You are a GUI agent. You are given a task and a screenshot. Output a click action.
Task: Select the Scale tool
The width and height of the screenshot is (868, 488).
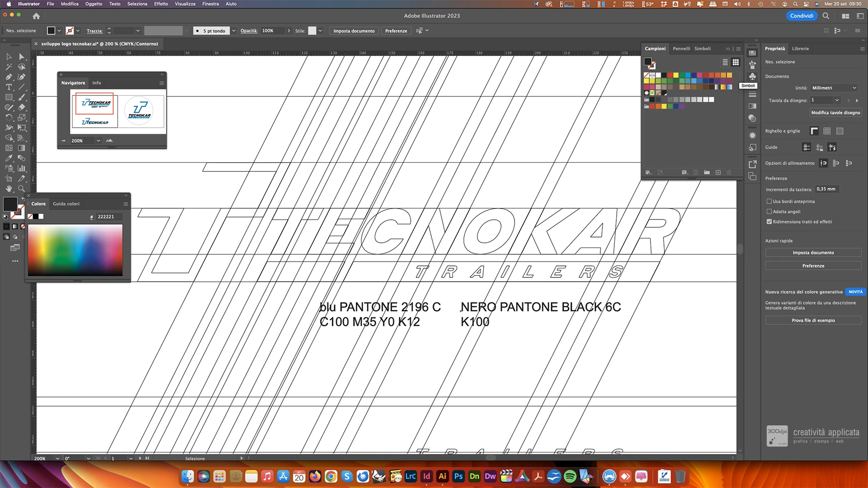22,118
